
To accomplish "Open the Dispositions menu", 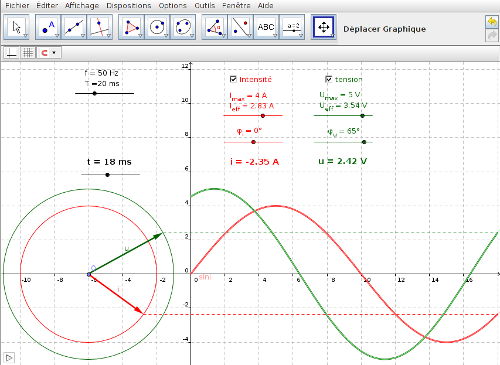I will (129, 6).
